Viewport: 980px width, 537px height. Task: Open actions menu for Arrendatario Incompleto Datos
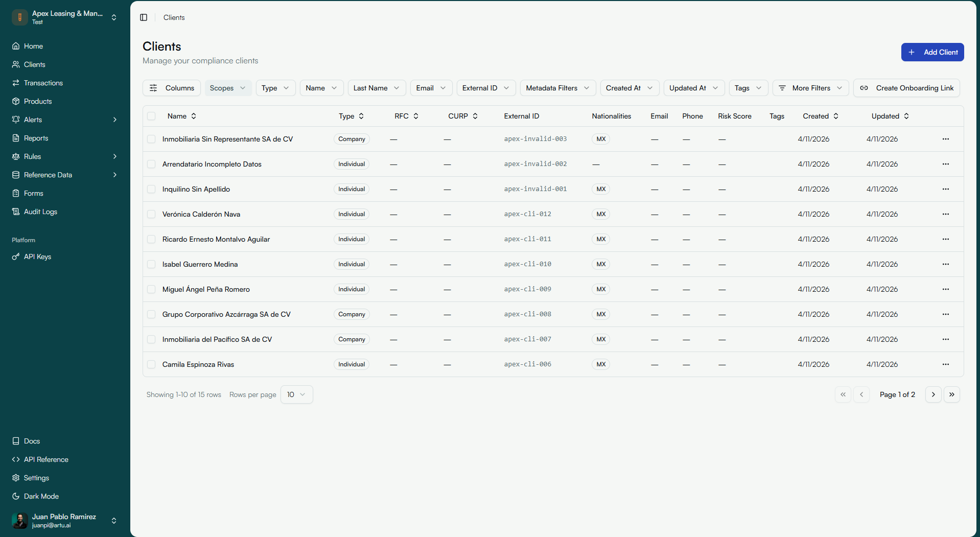[x=946, y=164]
